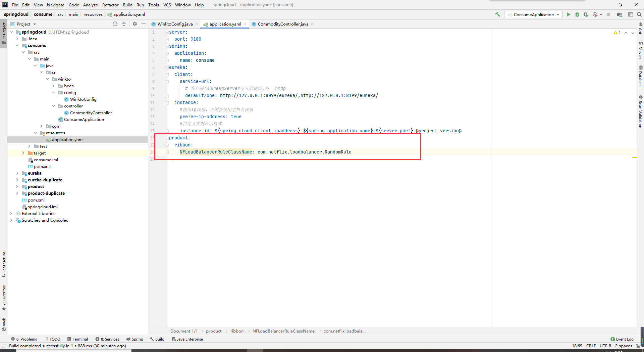644x352 pixels.
Task: Open the Maven side panel
Action: 640,50
